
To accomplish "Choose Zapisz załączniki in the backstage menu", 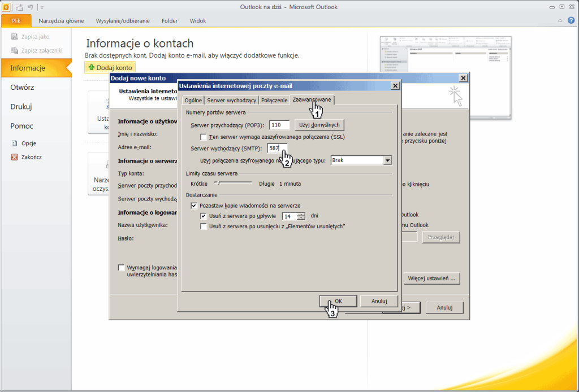I will [37, 50].
